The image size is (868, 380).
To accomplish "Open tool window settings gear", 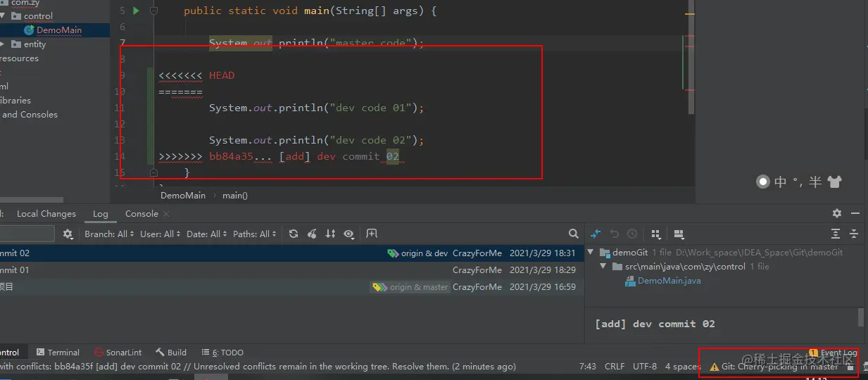I will tap(837, 213).
